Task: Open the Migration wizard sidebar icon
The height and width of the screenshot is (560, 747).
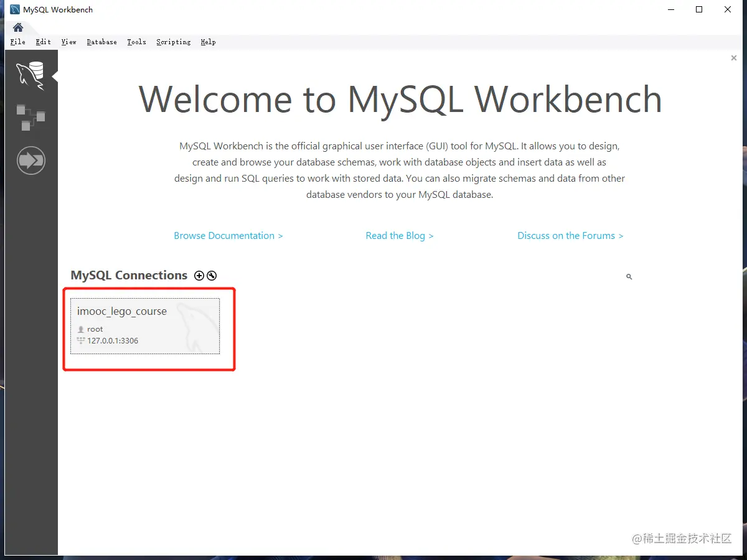Action: tap(31, 161)
